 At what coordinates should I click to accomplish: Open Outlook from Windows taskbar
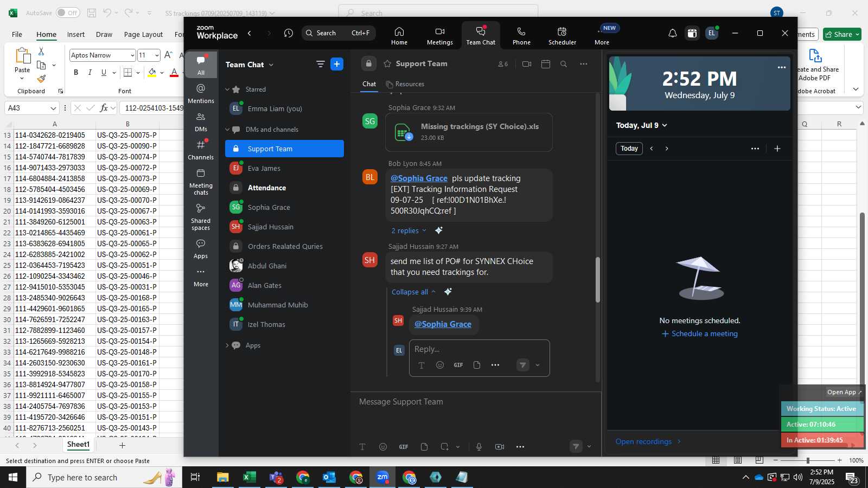[329, 477]
